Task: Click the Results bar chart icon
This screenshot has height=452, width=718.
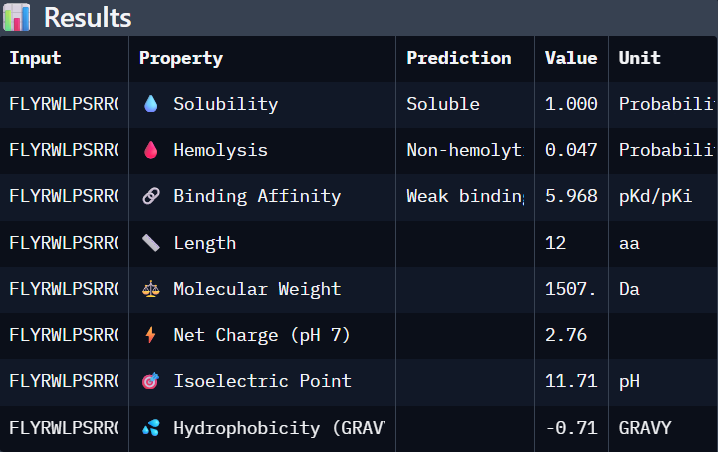Action: 16,17
